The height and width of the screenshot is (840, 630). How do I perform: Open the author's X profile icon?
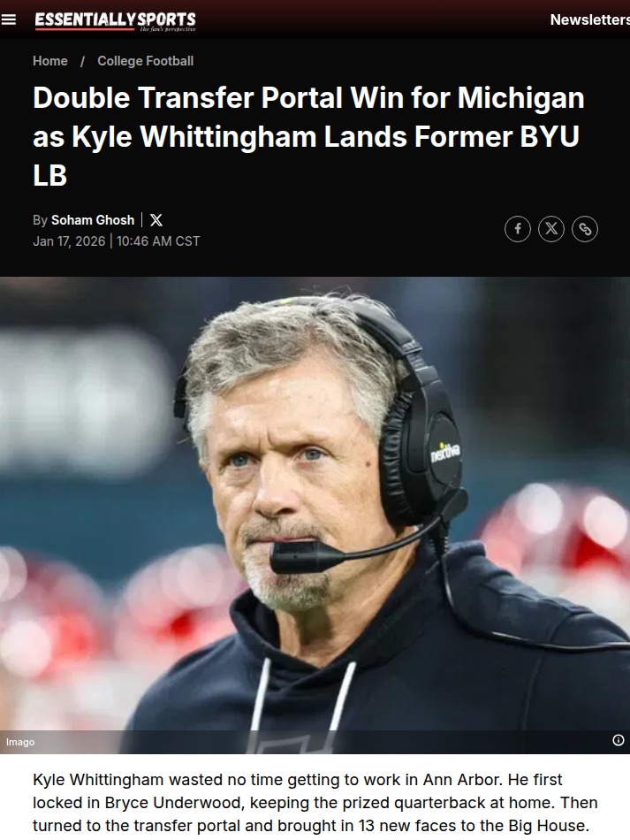tap(156, 220)
